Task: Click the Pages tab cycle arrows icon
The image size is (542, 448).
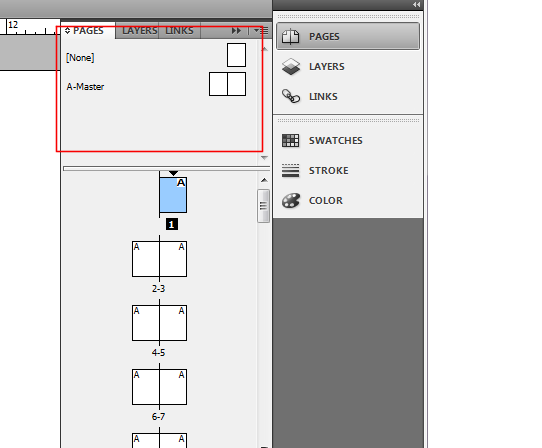Action: 67,31
